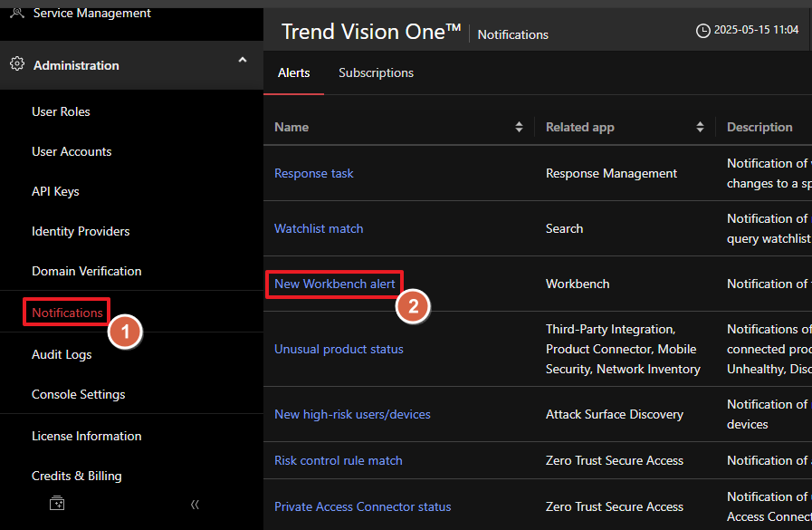Open the Subscriptions tab
The width and height of the screenshot is (812, 530).
point(376,72)
